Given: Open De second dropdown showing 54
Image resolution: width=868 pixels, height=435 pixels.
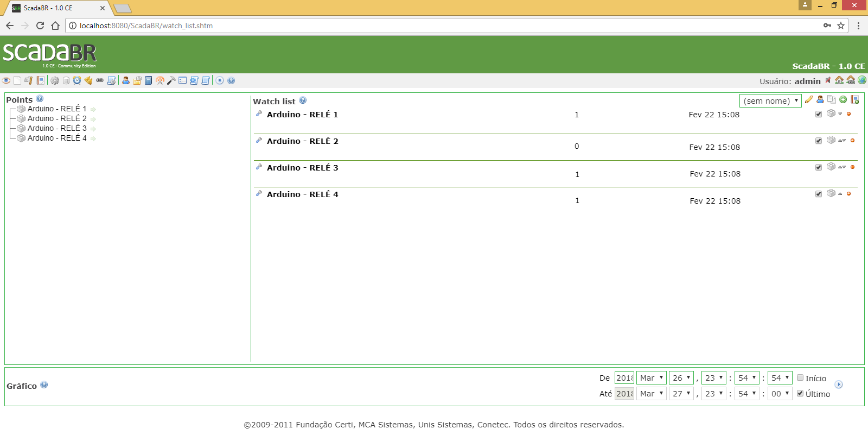Looking at the screenshot, I should (780, 377).
